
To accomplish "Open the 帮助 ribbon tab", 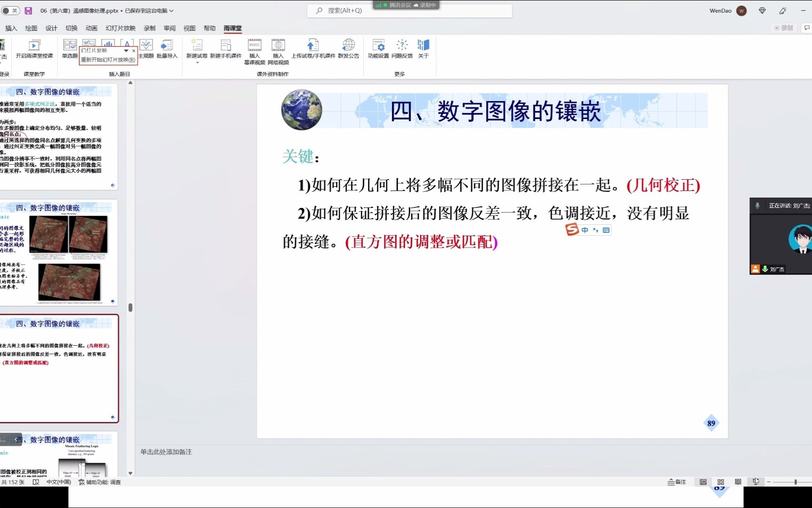I will [x=210, y=28].
